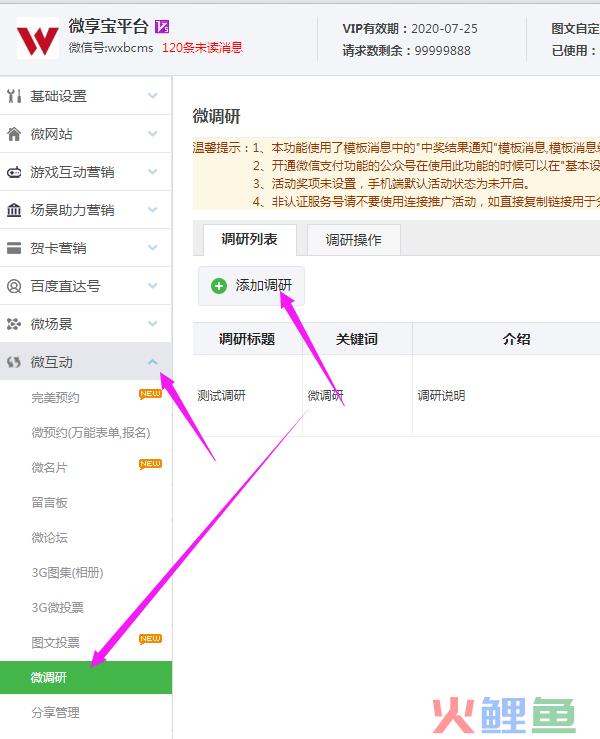Click the arrows icon beside 微互动

coord(14,362)
